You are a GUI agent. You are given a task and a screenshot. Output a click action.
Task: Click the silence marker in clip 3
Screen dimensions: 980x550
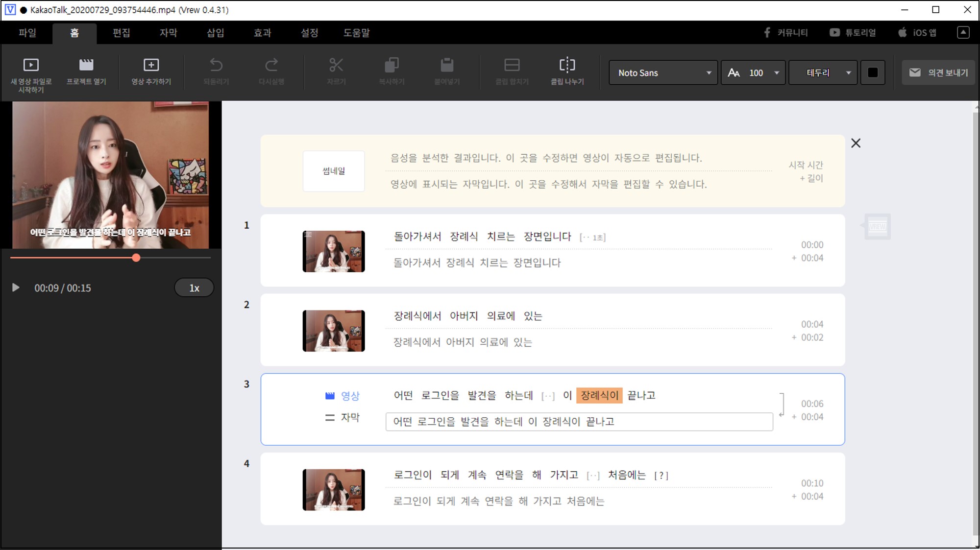(548, 396)
